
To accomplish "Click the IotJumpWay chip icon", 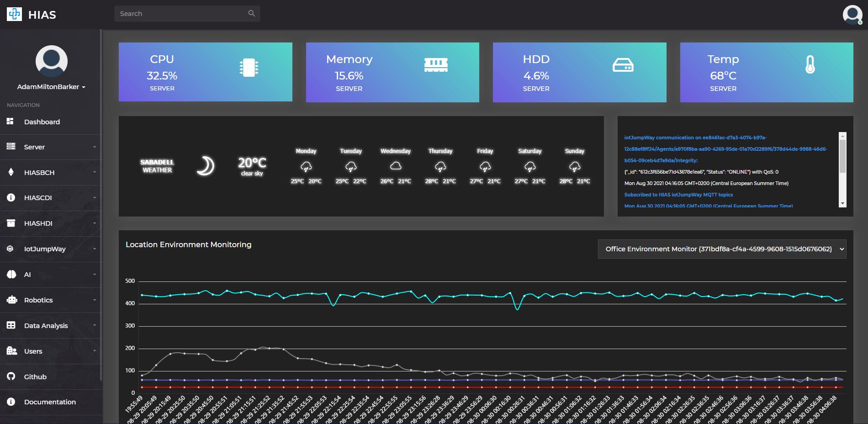I will click(x=10, y=249).
